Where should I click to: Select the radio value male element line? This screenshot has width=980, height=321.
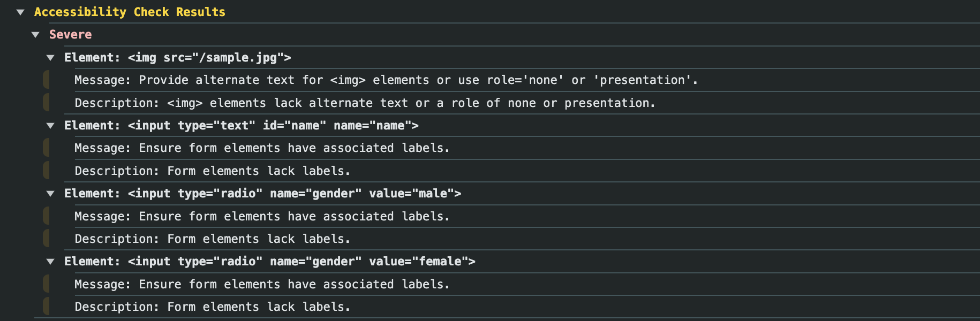tap(263, 194)
